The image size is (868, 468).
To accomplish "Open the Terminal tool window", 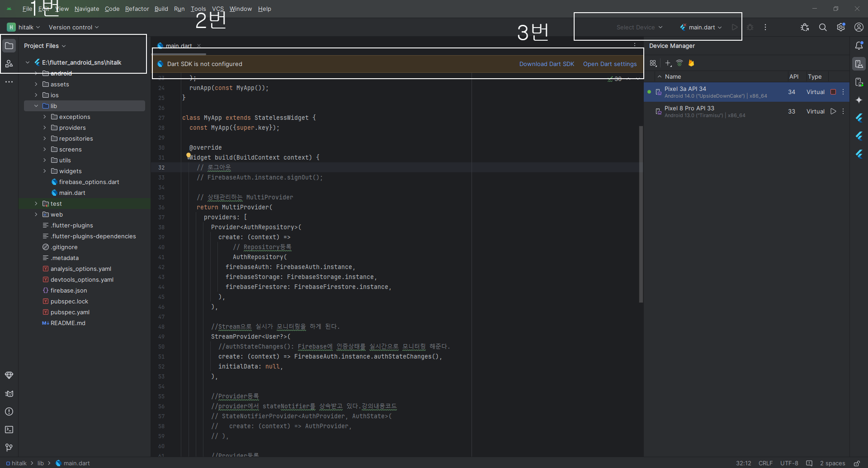I will [9, 430].
